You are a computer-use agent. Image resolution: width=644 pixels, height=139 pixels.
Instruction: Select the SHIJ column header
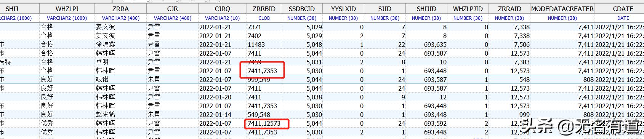tap(12, 9)
